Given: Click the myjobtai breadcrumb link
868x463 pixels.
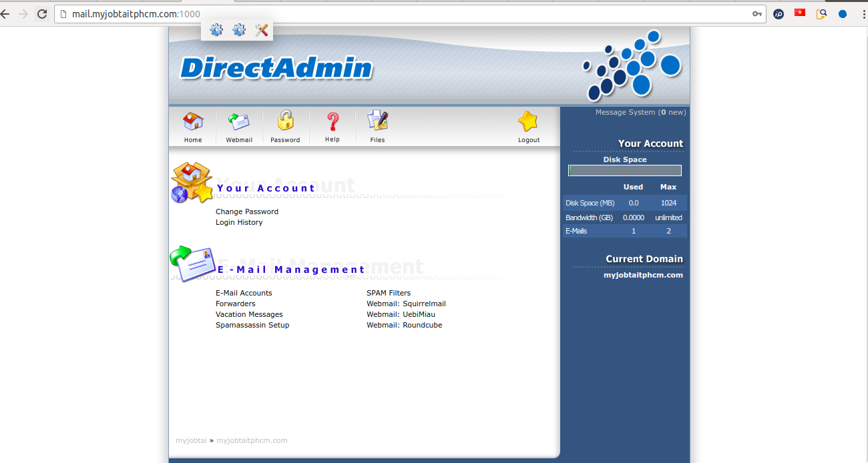Looking at the screenshot, I should (191, 440).
